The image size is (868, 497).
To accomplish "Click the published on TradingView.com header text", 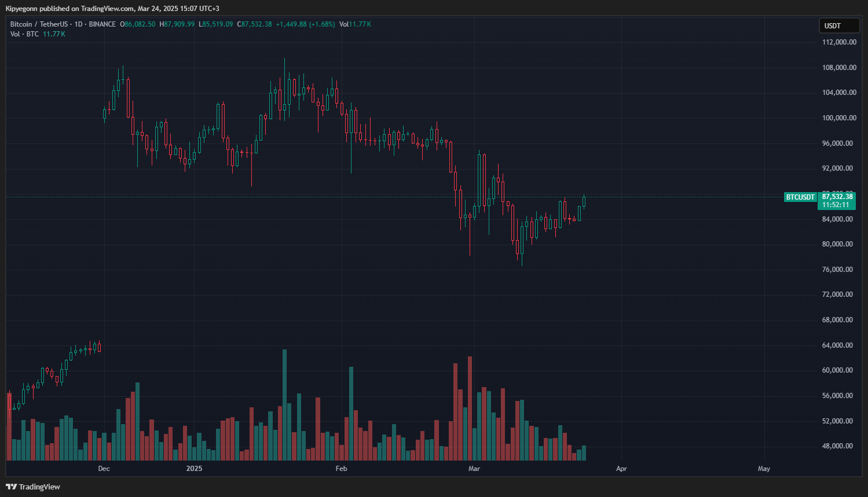I will (x=112, y=9).
